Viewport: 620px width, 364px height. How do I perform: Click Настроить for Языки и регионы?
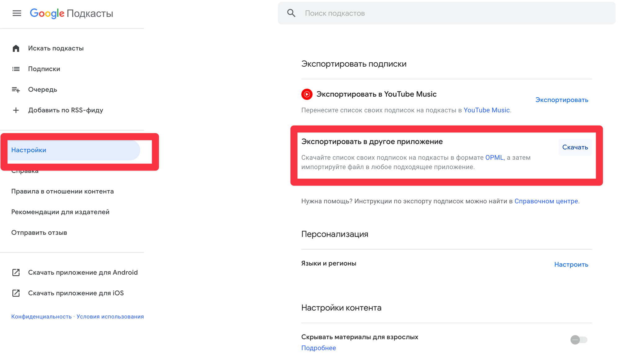coord(571,264)
